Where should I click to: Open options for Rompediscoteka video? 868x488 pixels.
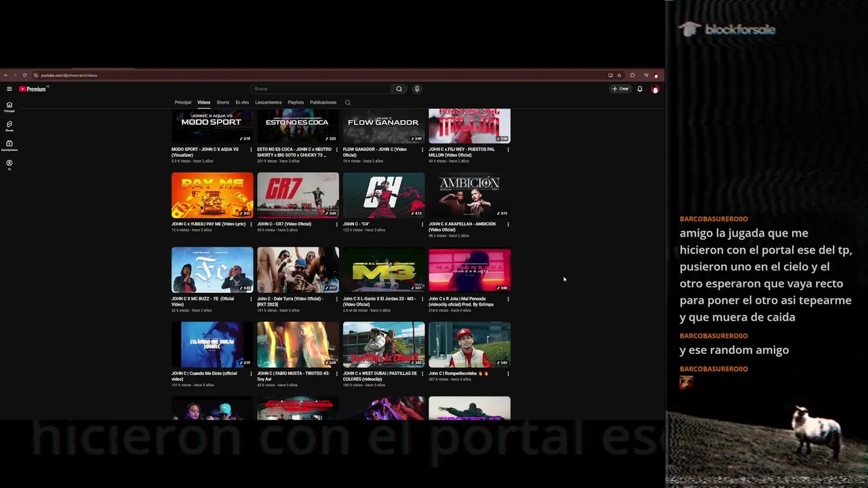click(x=508, y=373)
